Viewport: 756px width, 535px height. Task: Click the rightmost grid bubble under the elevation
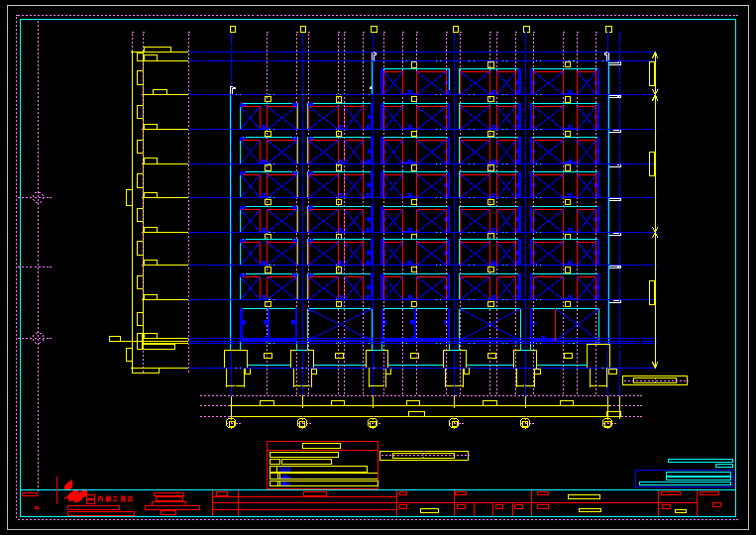[607, 423]
